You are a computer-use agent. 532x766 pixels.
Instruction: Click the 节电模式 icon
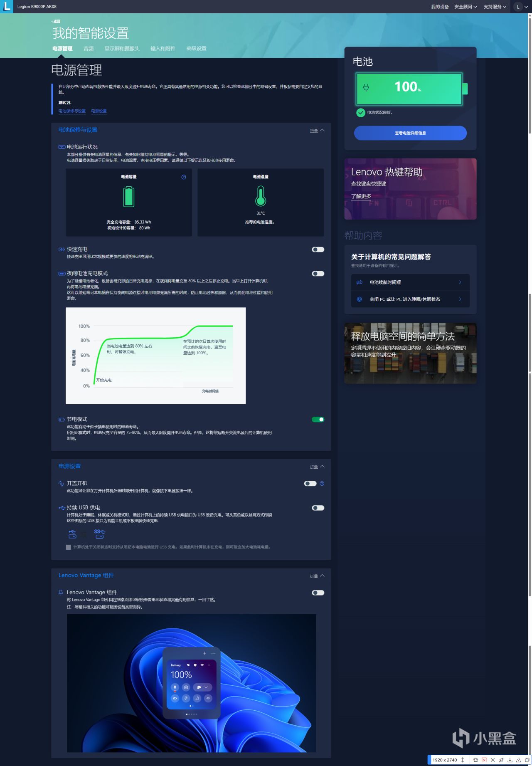click(62, 420)
